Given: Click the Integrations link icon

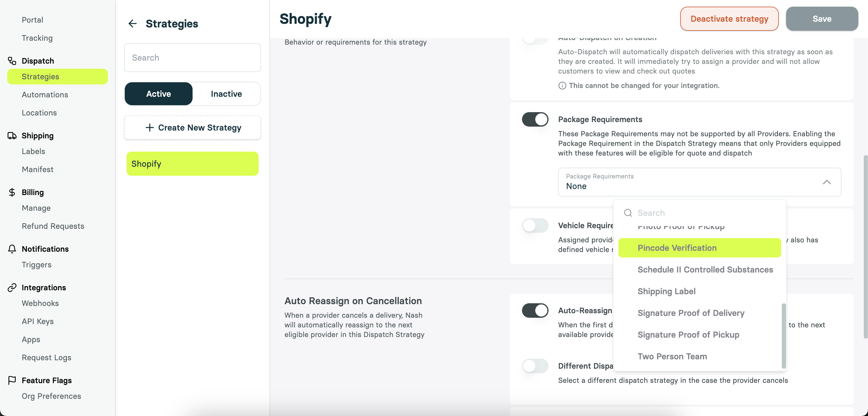Looking at the screenshot, I should (12, 288).
